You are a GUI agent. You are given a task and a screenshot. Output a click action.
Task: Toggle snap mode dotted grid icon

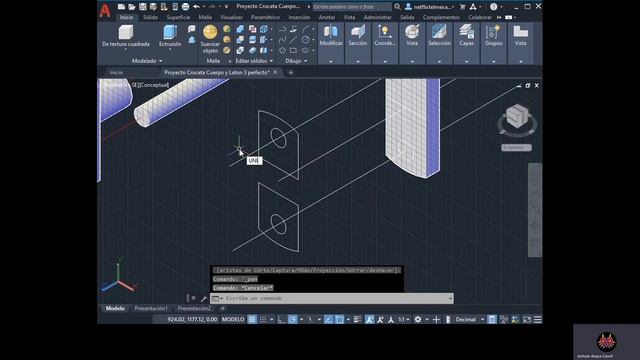263,320
